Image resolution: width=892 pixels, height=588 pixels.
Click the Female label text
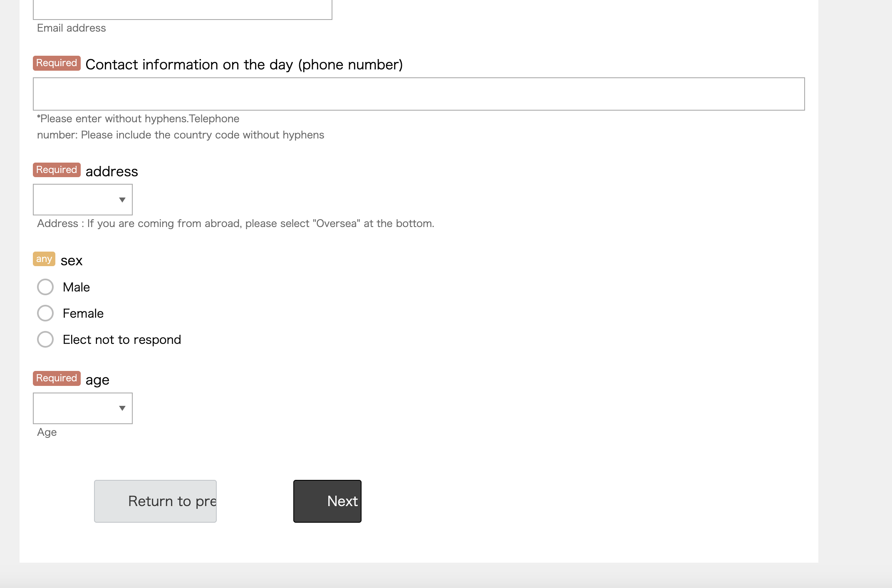pos(83,314)
